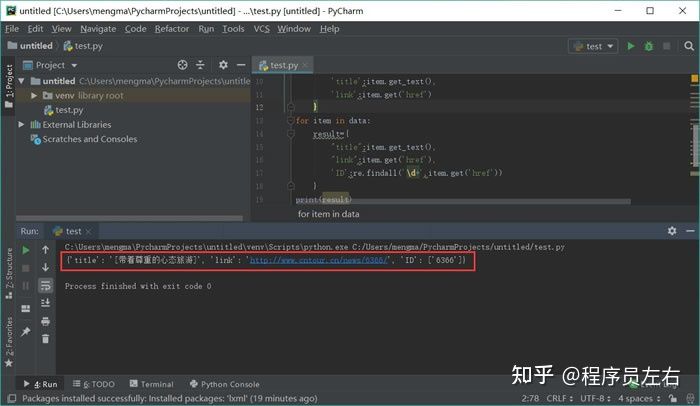The height and width of the screenshot is (406, 700).
Task: Open the Code menu
Action: coord(135,29)
